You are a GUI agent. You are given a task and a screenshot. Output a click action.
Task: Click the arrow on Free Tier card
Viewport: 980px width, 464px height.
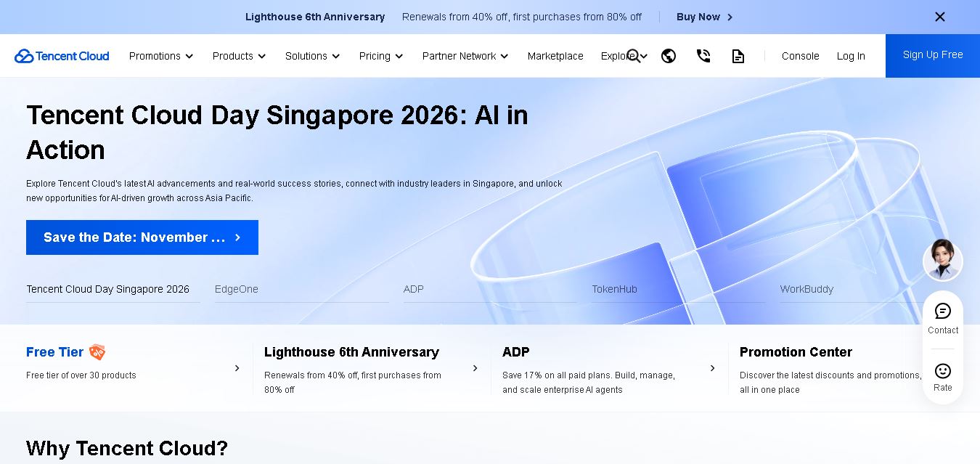pos(237,368)
